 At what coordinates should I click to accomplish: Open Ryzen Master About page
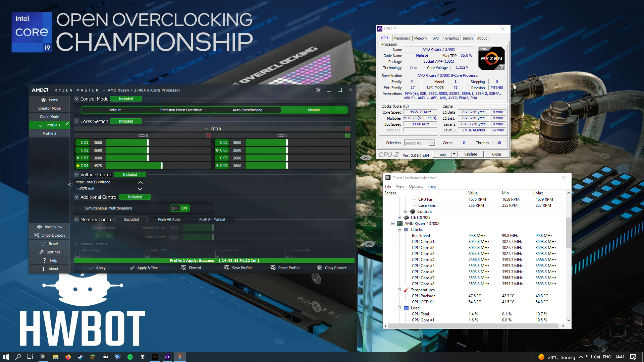coord(49,269)
